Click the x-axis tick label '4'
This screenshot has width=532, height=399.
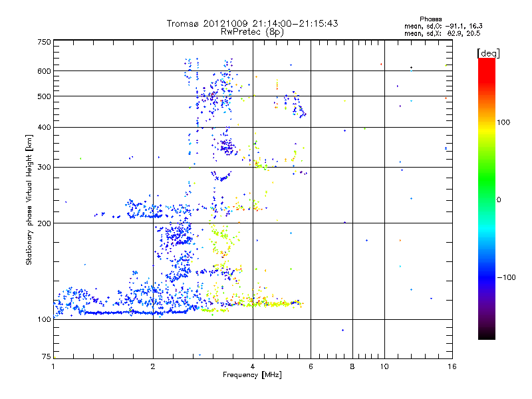[253, 366]
